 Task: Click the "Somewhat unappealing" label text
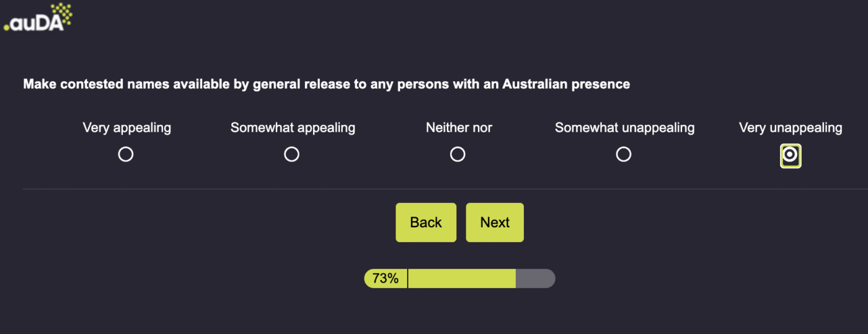[x=624, y=128]
